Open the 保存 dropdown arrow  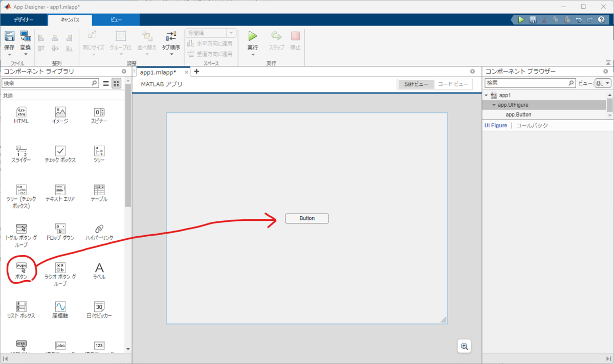10,54
